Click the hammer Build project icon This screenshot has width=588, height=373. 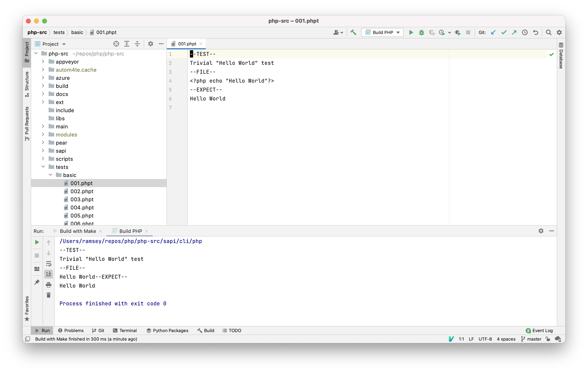click(x=353, y=32)
